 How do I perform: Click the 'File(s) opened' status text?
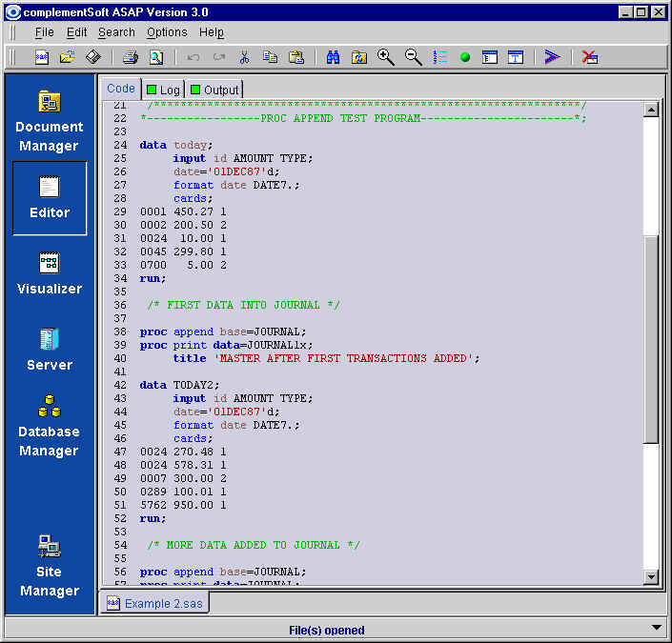pyautogui.click(x=327, y=631)
